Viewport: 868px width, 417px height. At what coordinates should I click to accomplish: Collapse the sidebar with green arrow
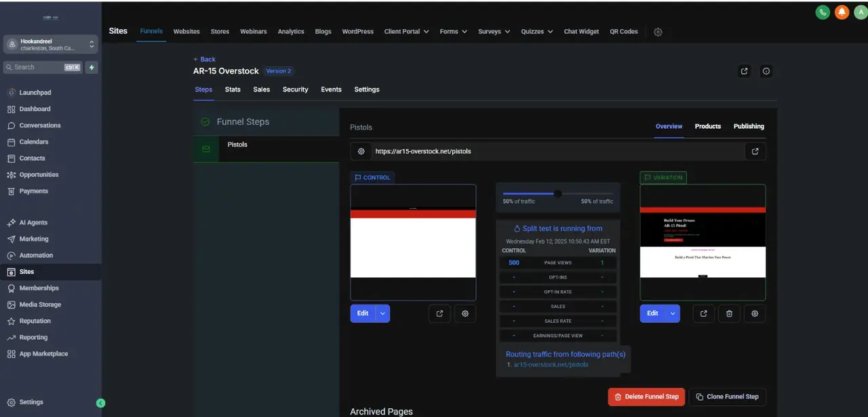click(x=100, y=403)
